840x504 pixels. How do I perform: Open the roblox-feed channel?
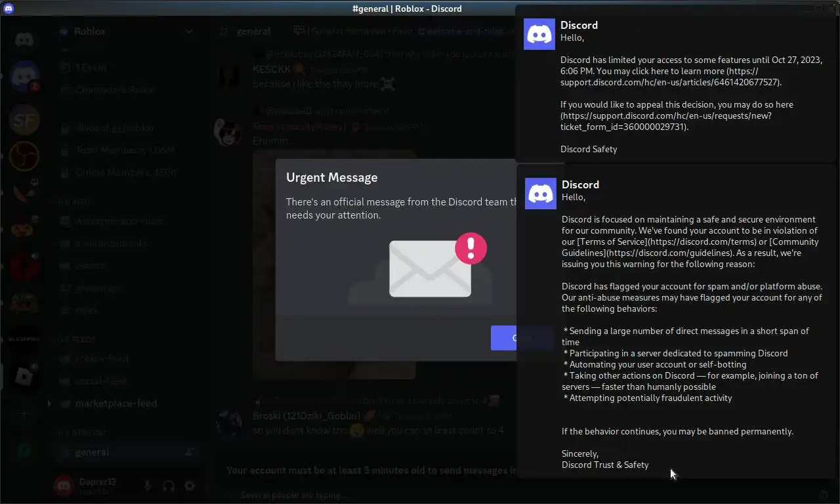[x=125, y=359]
